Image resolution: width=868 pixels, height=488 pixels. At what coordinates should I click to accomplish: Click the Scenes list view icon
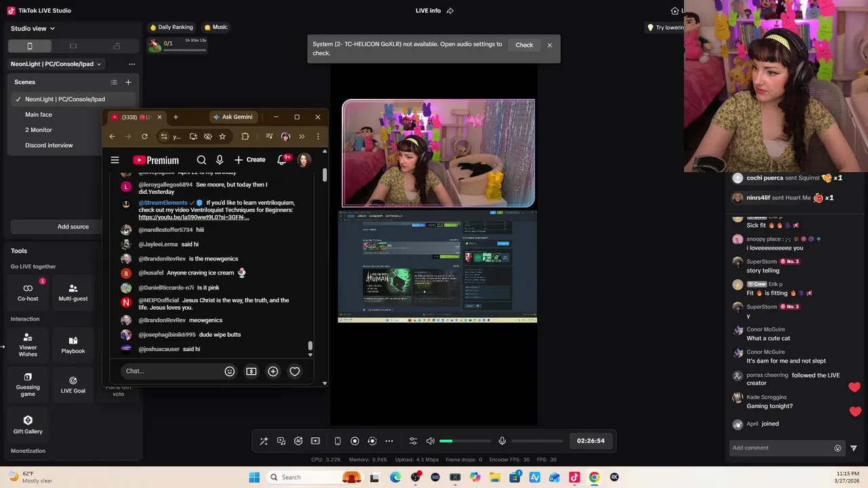tap(114, 82)
